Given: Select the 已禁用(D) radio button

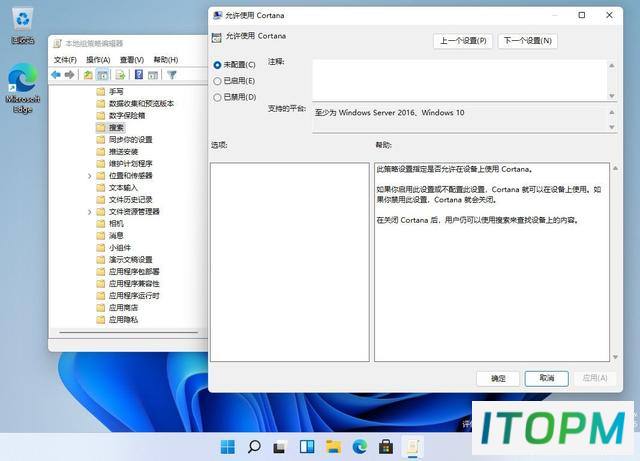Looking at the screenshot, I should point(218,97).
